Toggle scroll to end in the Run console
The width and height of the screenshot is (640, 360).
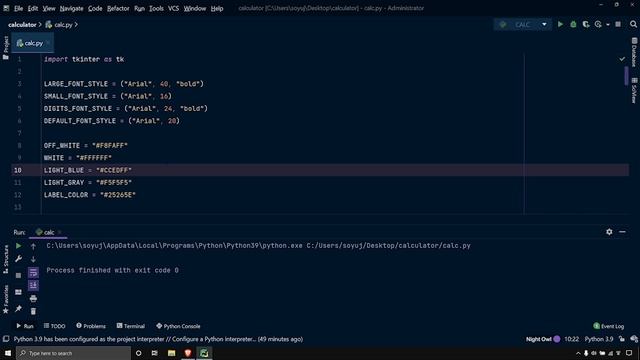33,285
